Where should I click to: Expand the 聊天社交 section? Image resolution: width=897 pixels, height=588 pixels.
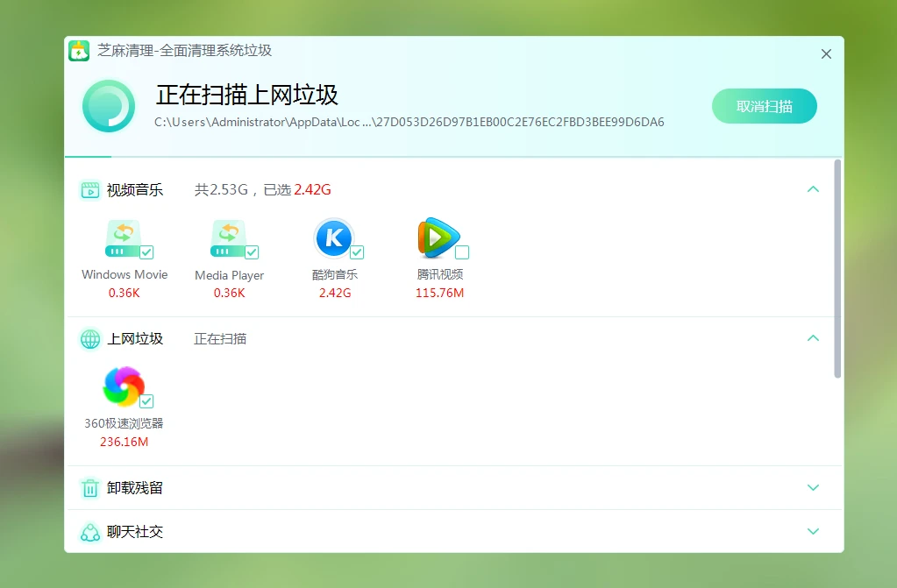pos(813,532)
